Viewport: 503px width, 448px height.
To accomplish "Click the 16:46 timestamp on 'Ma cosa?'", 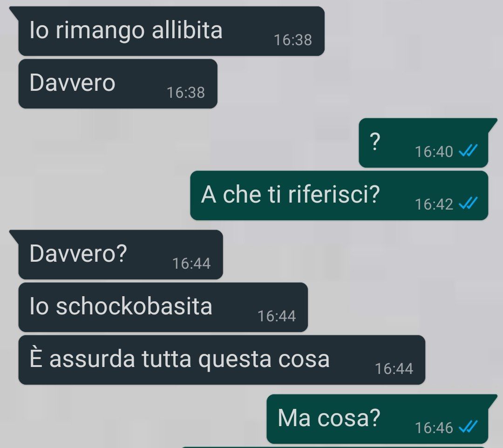I will (434, 428).
